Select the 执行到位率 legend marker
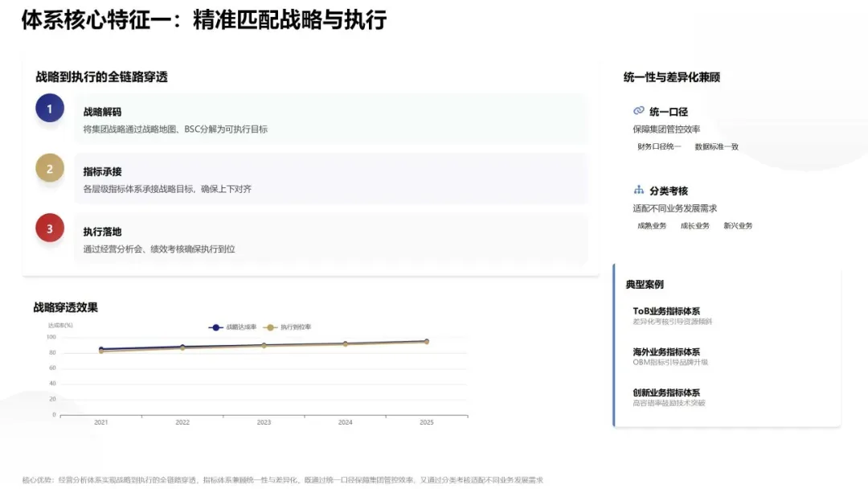This screenshot has height=489, width=868. pos(269,327)
